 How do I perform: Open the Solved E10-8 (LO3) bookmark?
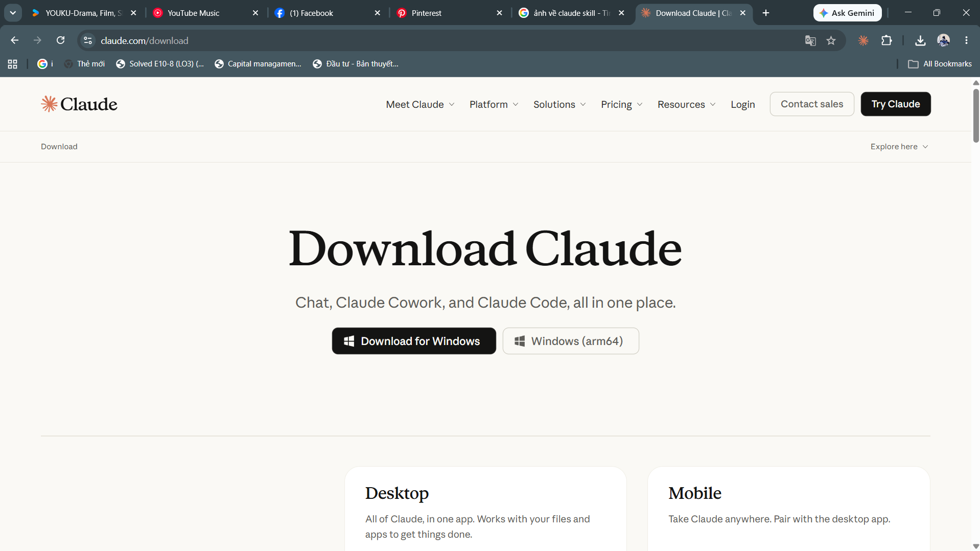tap(160, 64)
